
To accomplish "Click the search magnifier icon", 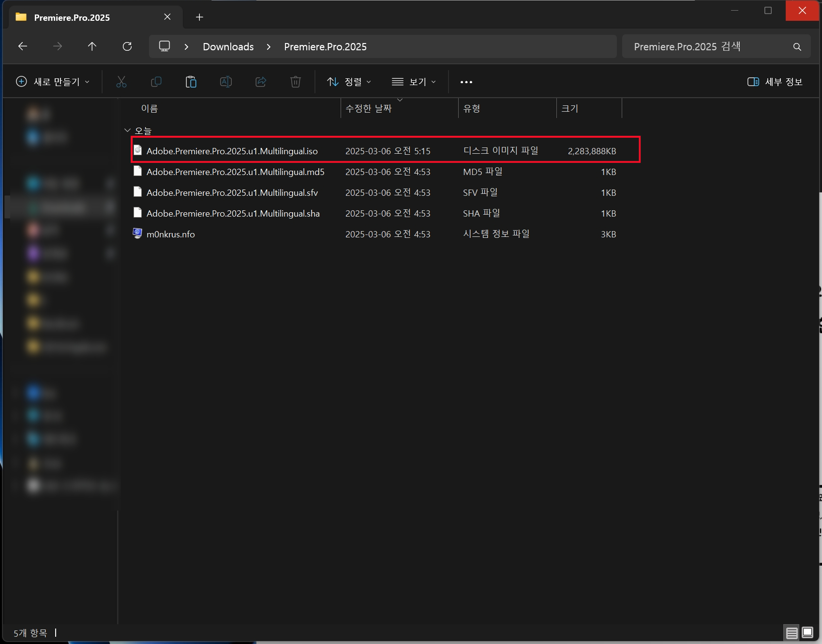I will coord(797,47).
